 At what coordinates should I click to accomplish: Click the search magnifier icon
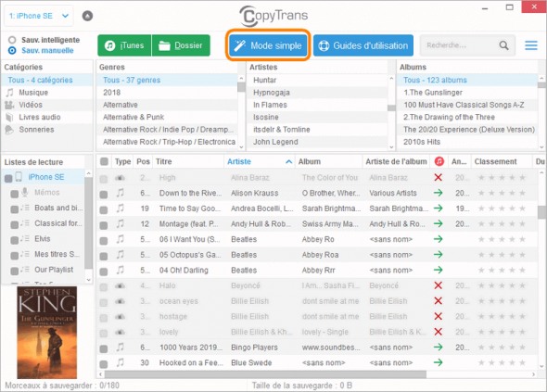coord(503,45)
